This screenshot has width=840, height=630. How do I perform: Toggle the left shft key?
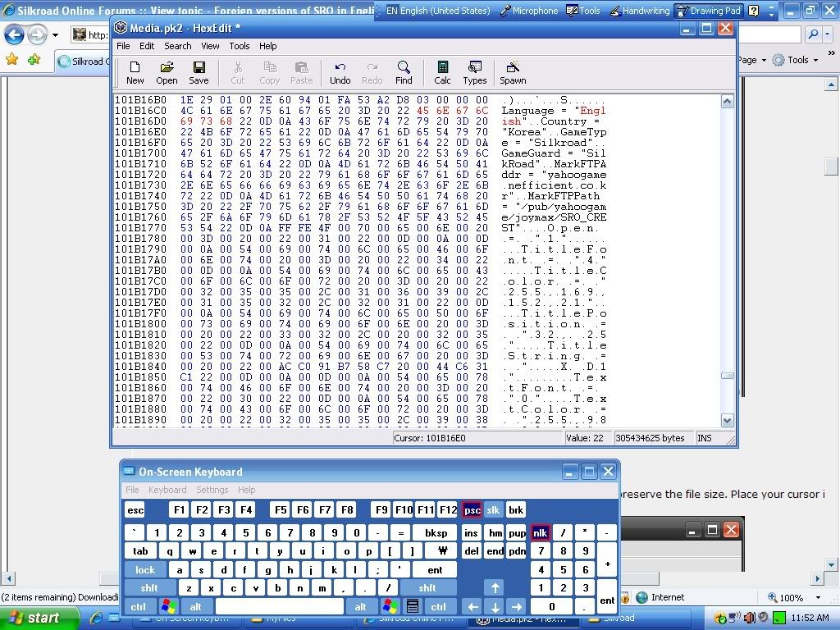coord(149,587)
